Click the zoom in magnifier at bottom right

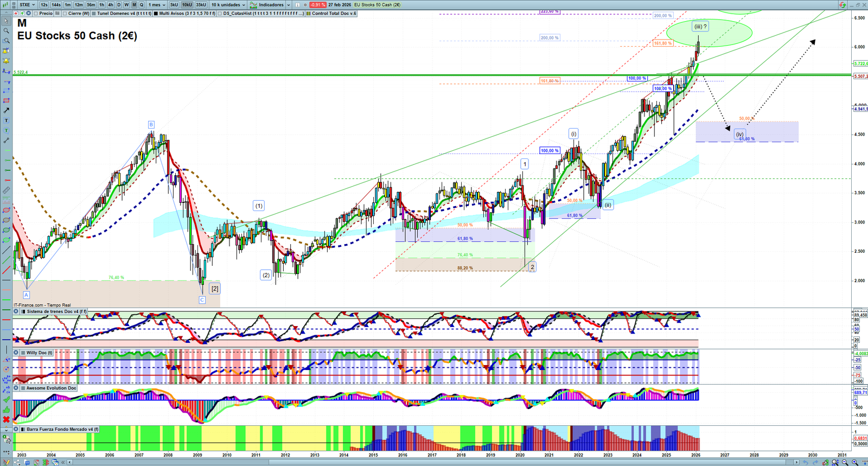click(x=856, y=462)
